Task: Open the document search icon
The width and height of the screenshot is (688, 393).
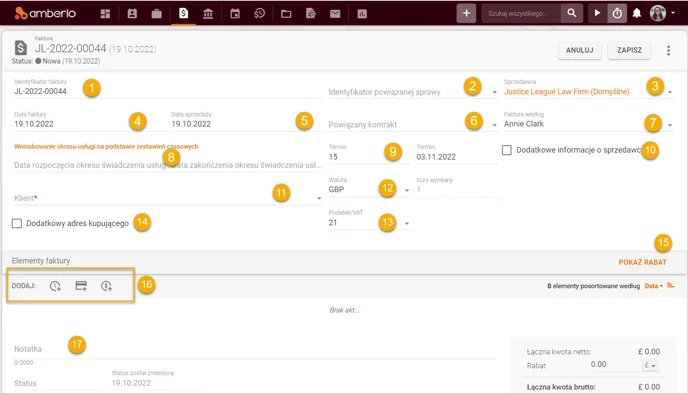Action: coord(311,14)
